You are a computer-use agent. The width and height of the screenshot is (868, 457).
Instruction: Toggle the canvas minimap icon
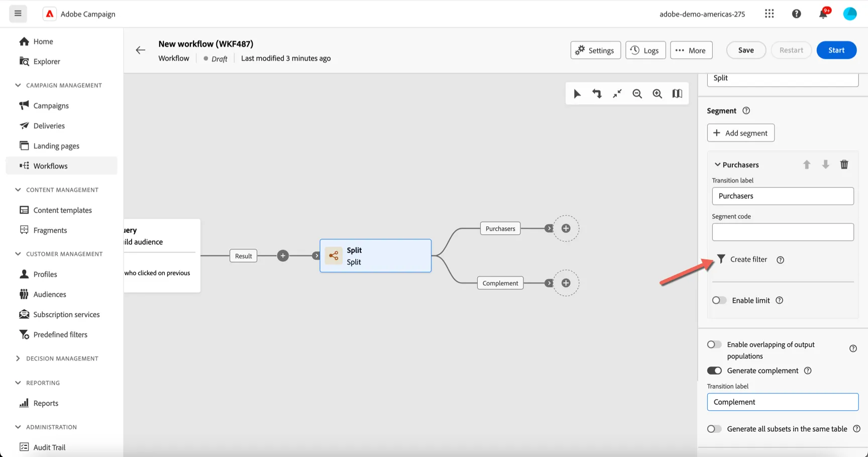(677, 94)
